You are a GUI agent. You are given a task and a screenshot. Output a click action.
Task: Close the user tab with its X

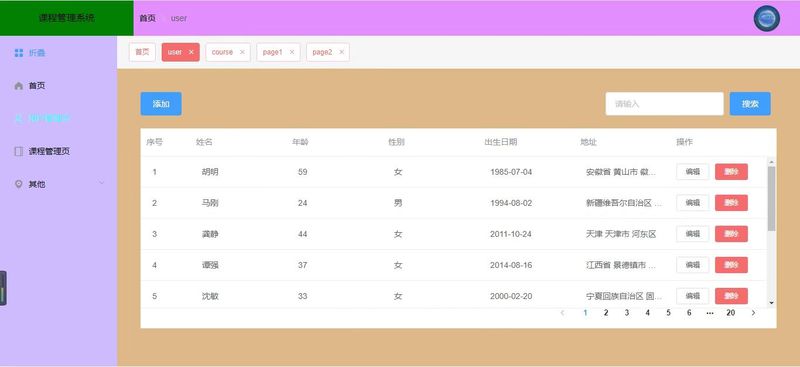(191, 52)
